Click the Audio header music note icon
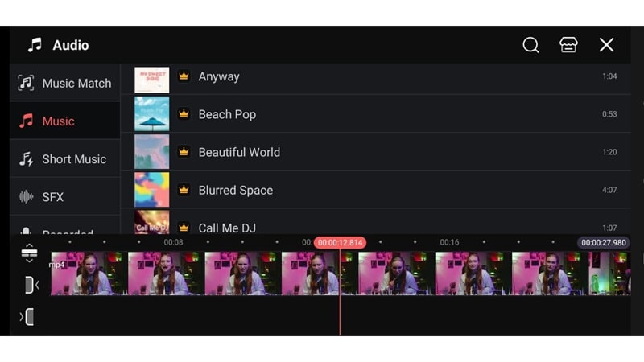Screen dimensions: 644x362 click(x=35, y=45)
